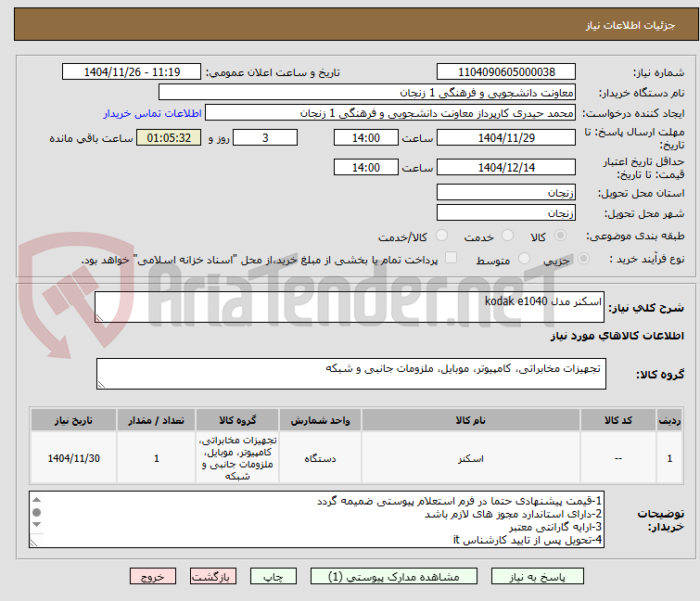Click the شهر محل تحویل field
Screen dimensions: 700x601
[506, 213]
